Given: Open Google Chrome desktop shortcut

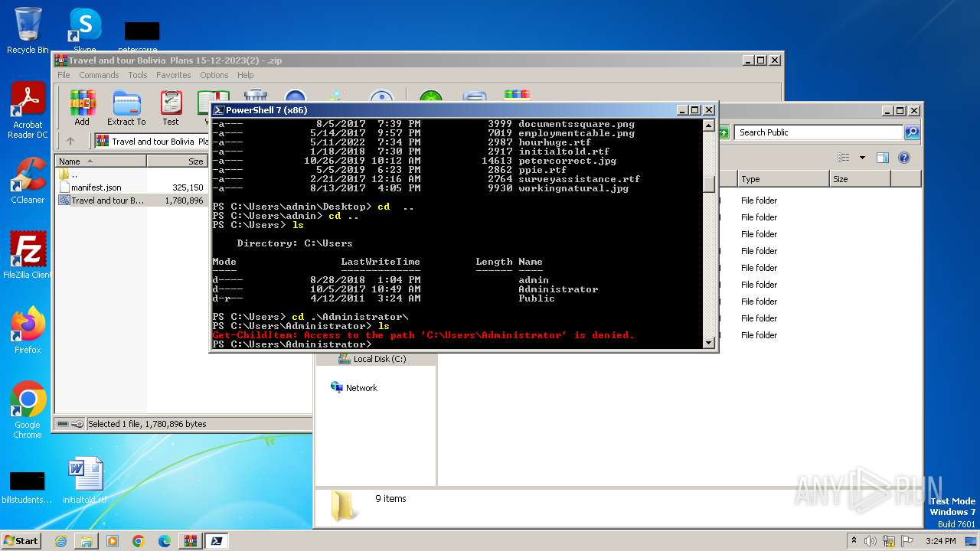Looking at the screenshot, I should pyautogui.click(x=28, y=409).
